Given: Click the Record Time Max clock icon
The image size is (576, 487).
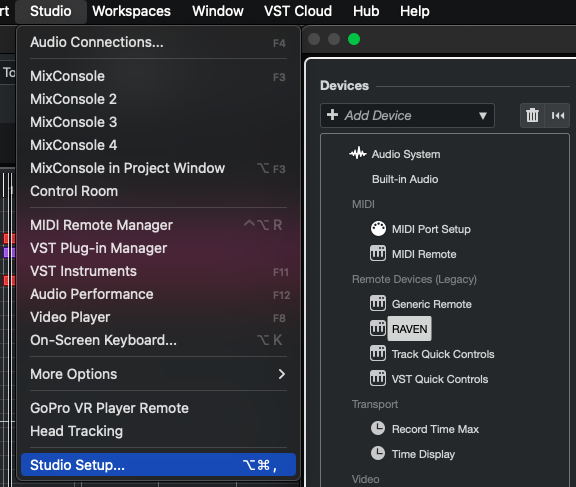Looking at the screenshot, I should point(378,428).
